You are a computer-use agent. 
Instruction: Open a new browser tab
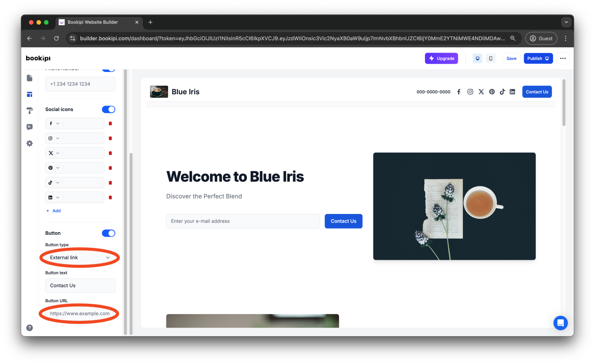click(x=151, y=22)
